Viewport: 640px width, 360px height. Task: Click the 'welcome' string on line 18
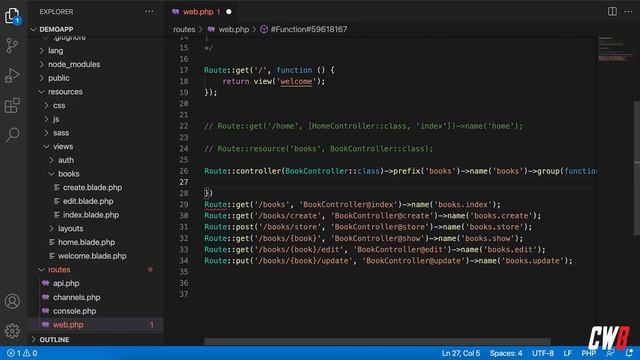296,82
